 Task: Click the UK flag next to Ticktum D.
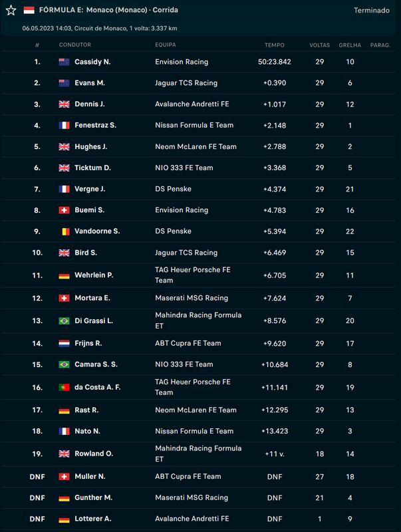tap(64, 168)
